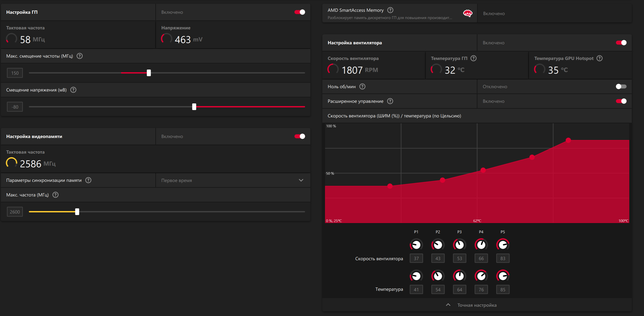Click help icon for AMD SmartAccess Memory
Screen dimensions: 644x316
[390, 10]
